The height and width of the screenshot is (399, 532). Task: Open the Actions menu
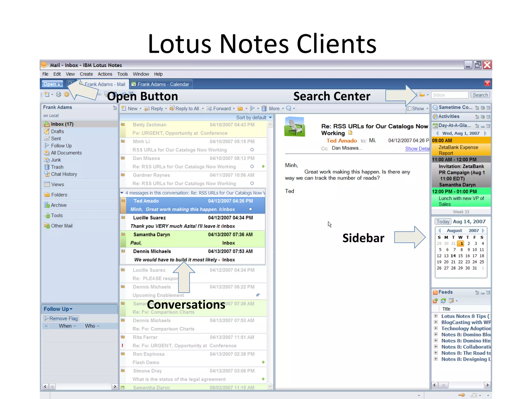click(x=105, y=74)
